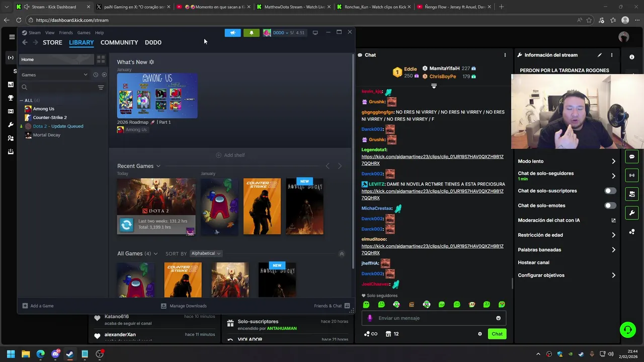The image size is (644, 362).
Task: Expand Palabras baneadas settings
Action: (613, 250)
